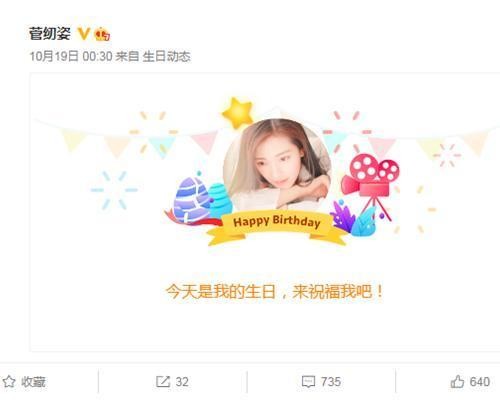Image resolution: width=500 pixels, height=400 pixels.
Task: Click the crown membership badge icon
Action: (x=102, y=35)
